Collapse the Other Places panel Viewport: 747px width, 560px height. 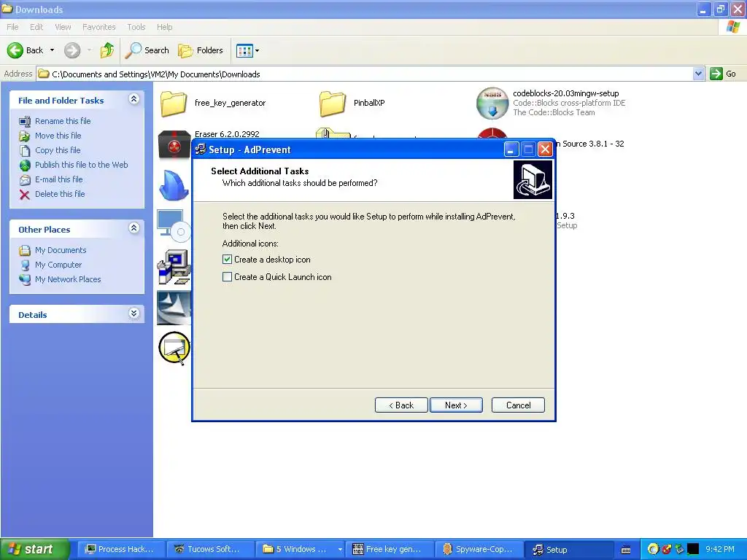pos(134,228)
